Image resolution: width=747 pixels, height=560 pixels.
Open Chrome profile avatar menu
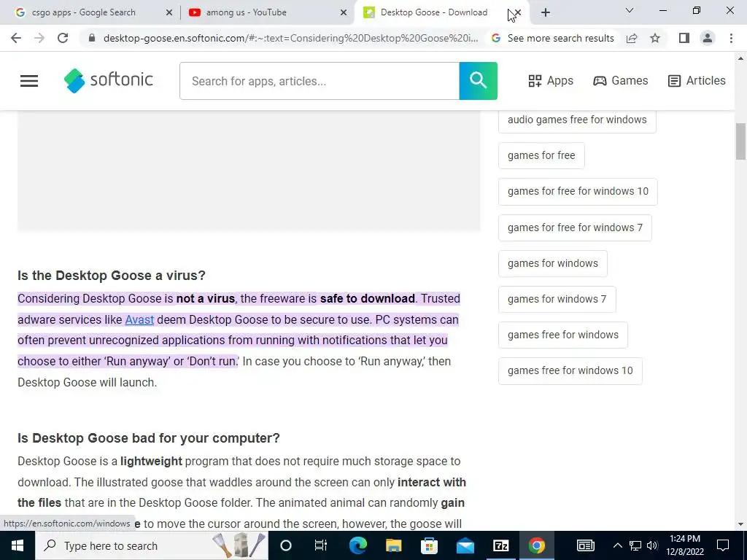tap(708, 38)
